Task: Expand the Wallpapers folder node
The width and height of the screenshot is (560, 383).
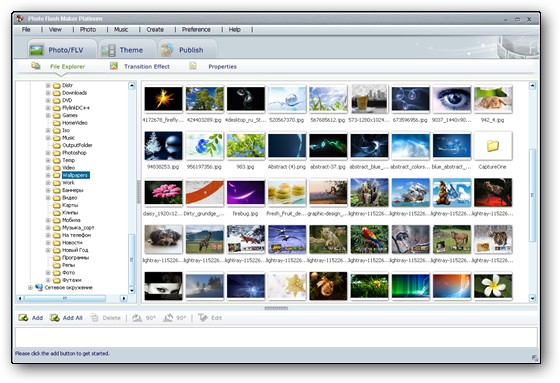Action: pos(48,175)
